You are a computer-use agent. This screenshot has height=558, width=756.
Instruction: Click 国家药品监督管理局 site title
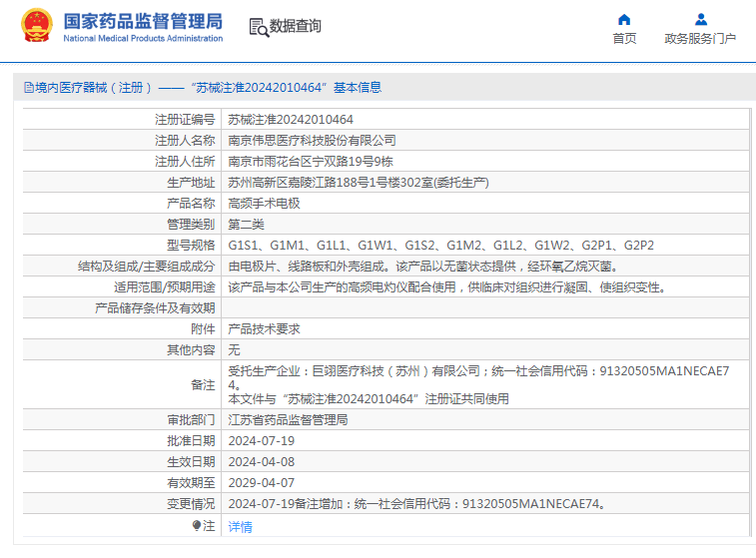click(143, 21)
